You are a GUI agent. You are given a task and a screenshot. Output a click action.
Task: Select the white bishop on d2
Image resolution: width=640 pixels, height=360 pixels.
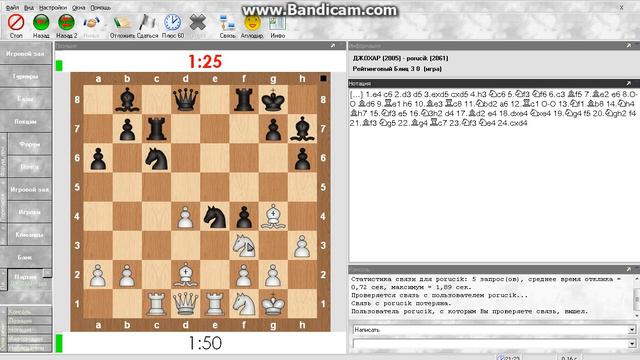click(186, 274)
